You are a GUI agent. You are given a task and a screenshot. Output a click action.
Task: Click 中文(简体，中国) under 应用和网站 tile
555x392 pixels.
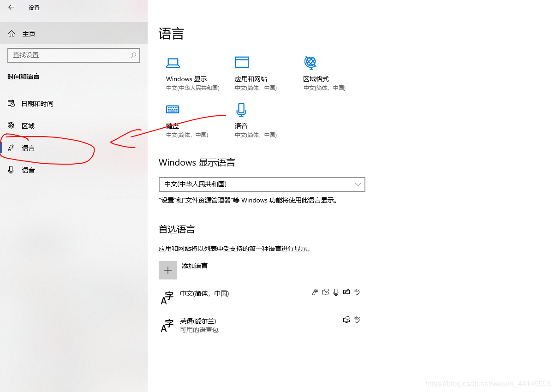pyautogui.click(x=256, y=88)
